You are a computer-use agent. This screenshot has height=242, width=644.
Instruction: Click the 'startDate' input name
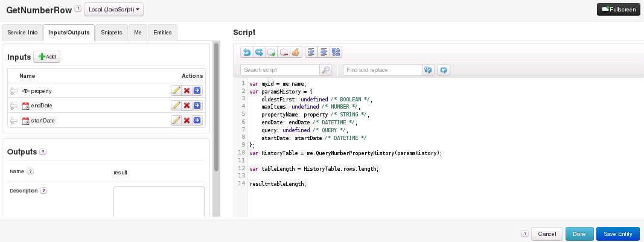[43, 120]
